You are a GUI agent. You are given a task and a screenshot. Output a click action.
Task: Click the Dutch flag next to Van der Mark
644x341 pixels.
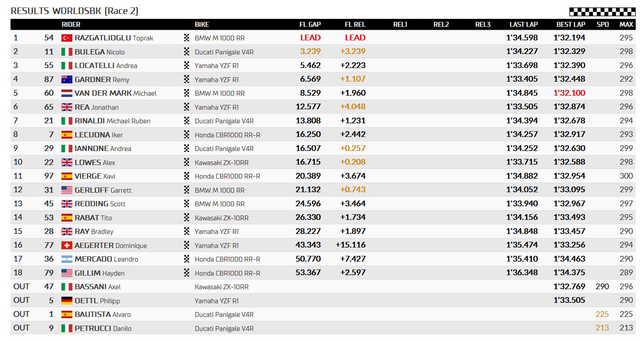[x=67, y=93]
